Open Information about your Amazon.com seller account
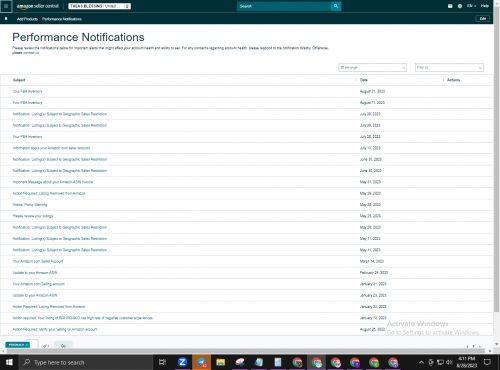The image size is (500, 370). point(51,148)
